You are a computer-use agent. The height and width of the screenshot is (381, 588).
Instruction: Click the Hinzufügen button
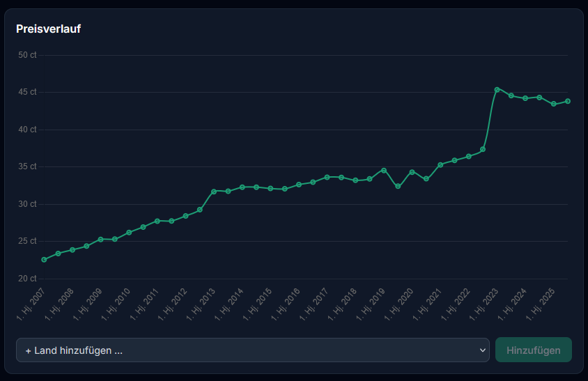(533, 350)
